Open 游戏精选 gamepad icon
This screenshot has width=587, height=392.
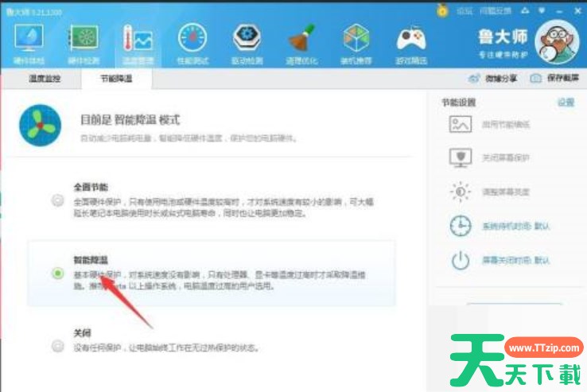click(x=410, y=44)
